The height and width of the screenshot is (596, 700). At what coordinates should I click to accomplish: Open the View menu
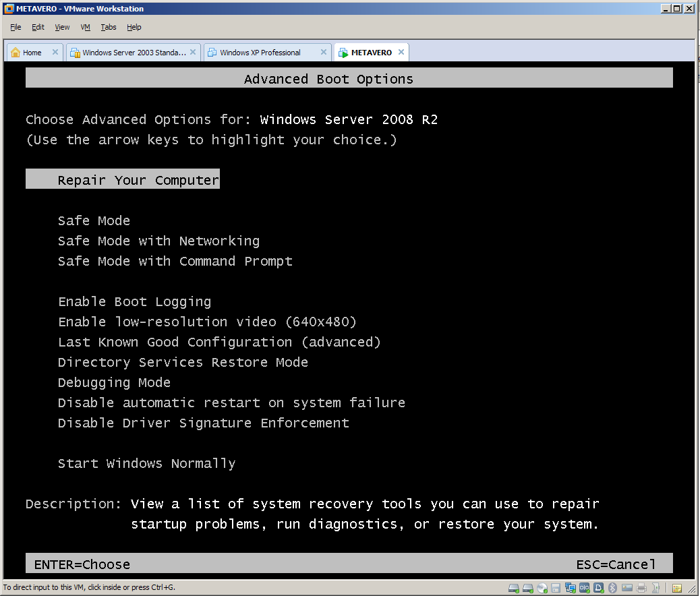pyautogui.click(x=62, y=27)
